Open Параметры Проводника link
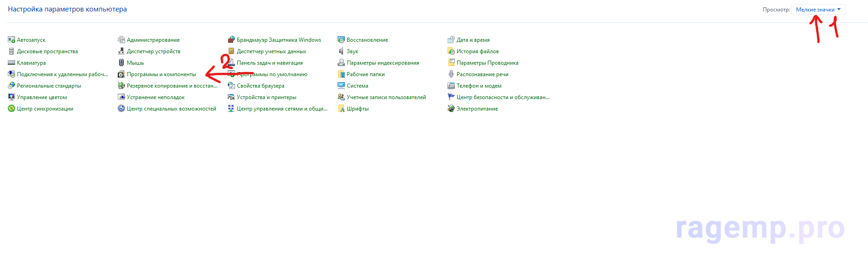The image size is (868, 256). (487, 63)
